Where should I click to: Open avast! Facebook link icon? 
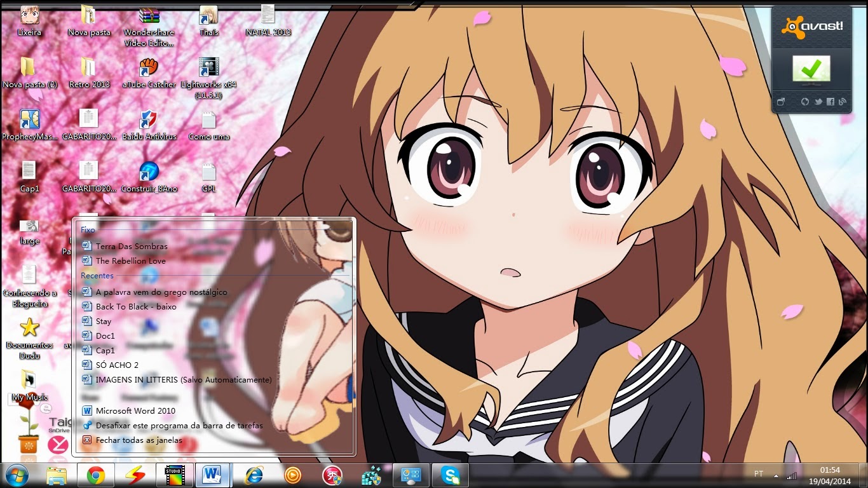[831, 102]
